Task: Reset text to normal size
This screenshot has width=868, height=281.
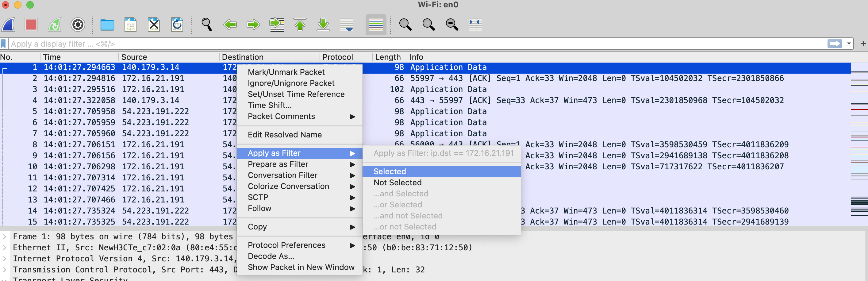Action: click(452, 24)
